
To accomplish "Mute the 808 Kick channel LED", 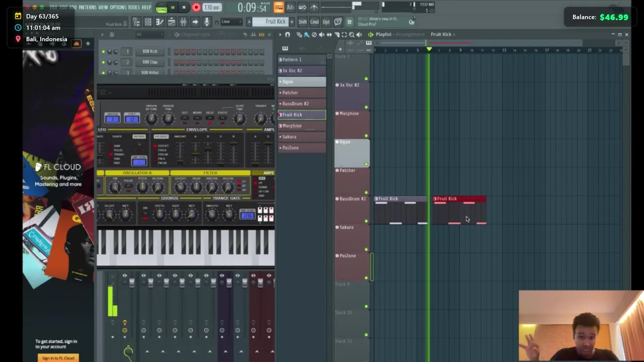I will point(104,51).
